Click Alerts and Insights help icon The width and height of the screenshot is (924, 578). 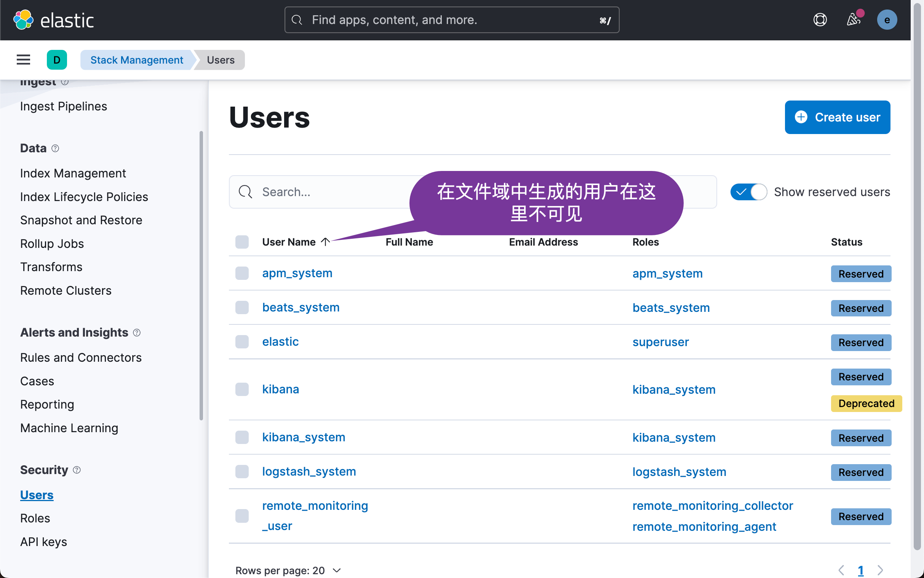pos(136,332)
